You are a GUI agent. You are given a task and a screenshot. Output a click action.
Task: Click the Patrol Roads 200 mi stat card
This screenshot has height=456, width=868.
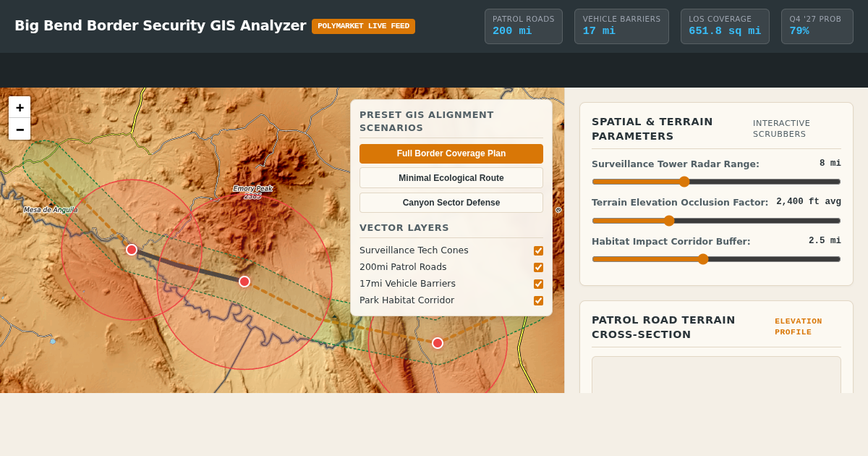(x=524, y=26)
